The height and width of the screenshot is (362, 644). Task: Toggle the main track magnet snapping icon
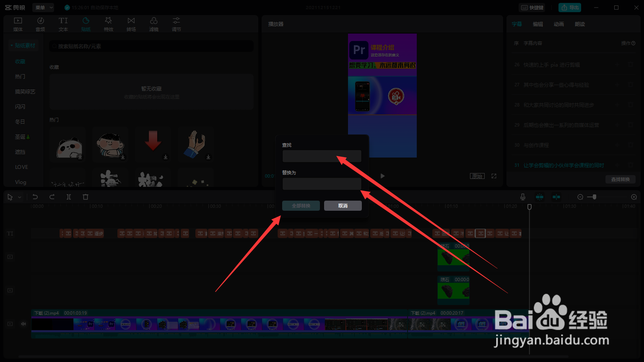[x=540, y=197]
